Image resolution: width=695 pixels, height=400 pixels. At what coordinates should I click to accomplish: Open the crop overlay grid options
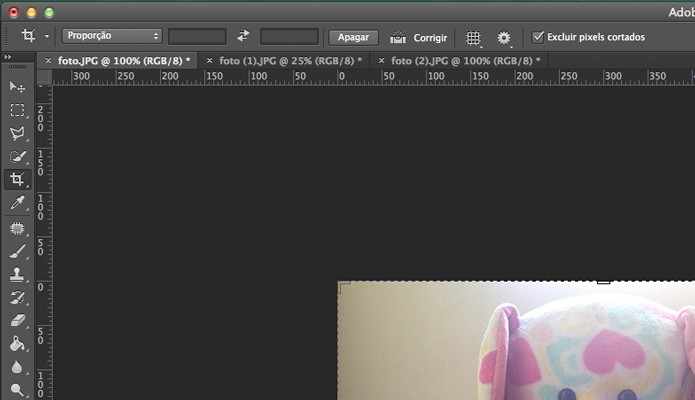(x=473, y=38)
